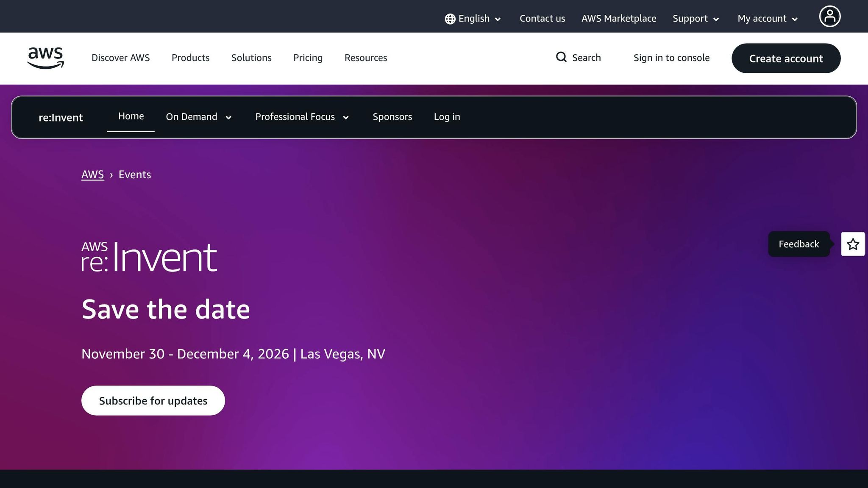Click the user account icon top right

coord(829,16)
